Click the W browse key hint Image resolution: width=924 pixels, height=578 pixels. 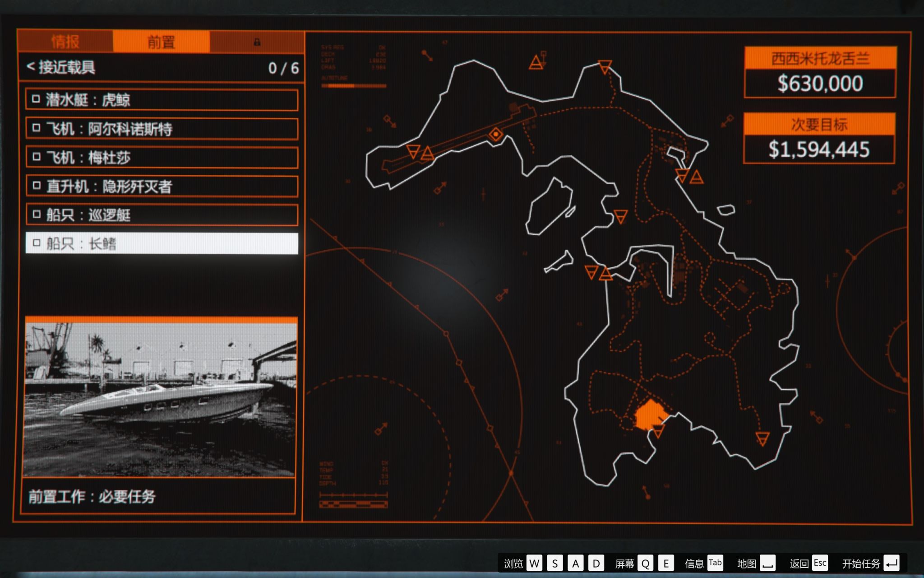(534, 563)
